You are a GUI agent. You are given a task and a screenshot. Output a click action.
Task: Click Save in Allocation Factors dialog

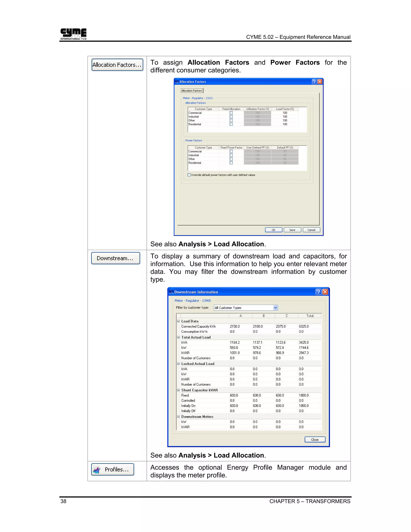292,230
